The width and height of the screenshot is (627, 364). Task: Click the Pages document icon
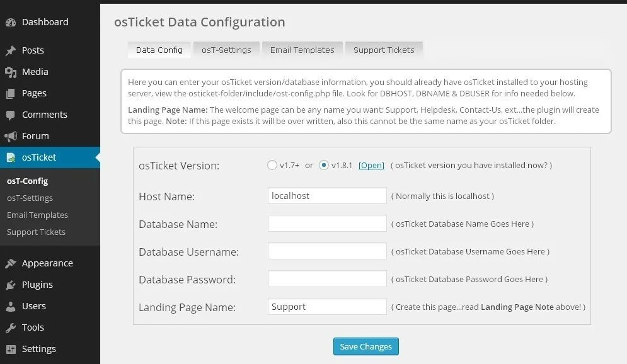[11, 93]
